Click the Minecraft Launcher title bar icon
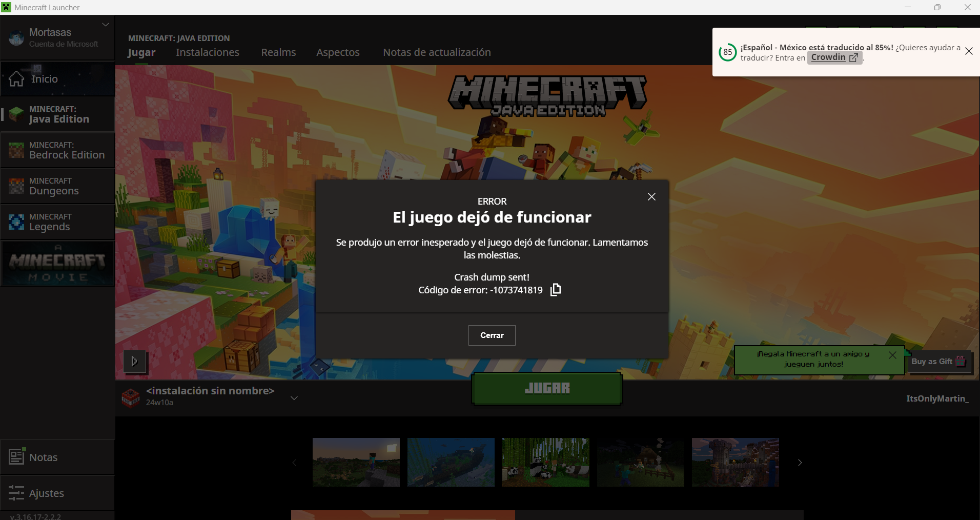This screenshot has height=520, width=980. [x=6, y=7]
